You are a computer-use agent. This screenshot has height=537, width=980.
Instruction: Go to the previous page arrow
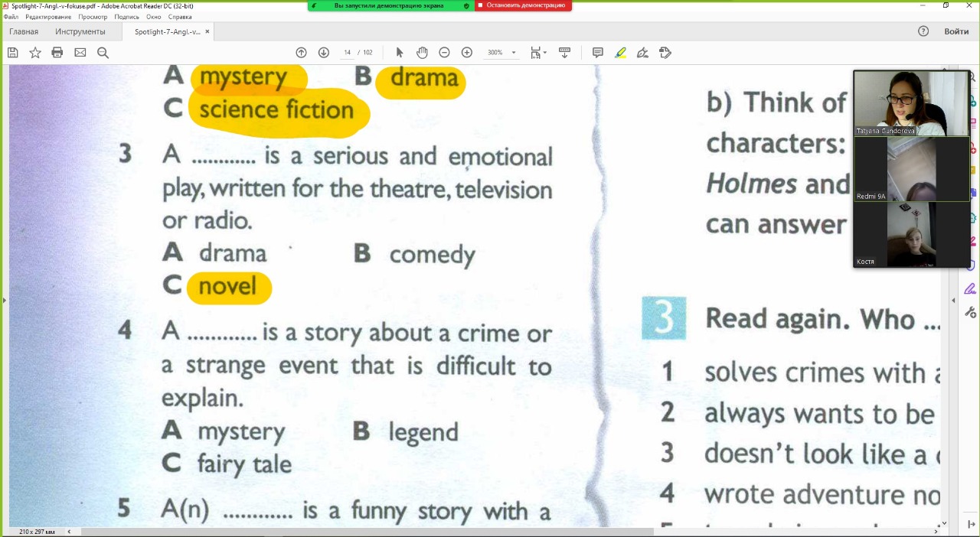click(301, 53)
